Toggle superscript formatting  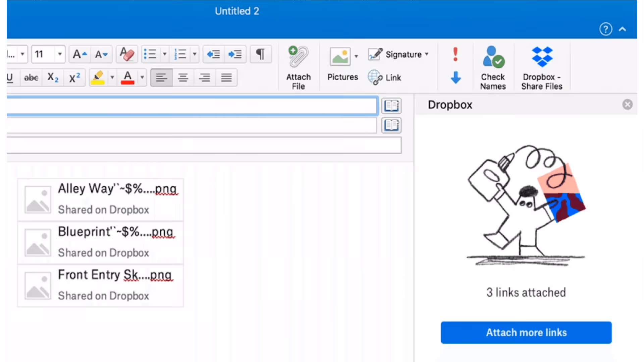(74, 77)
